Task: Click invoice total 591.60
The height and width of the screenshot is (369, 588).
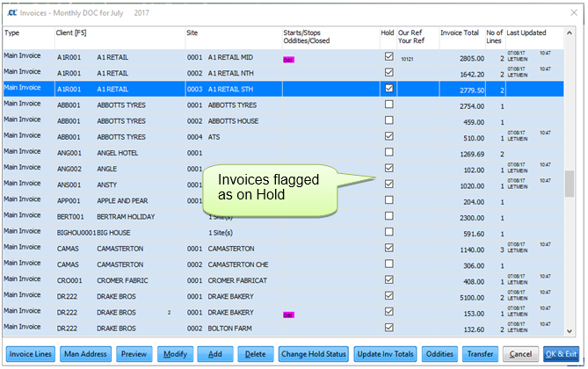Action: (x=474, y=234)
